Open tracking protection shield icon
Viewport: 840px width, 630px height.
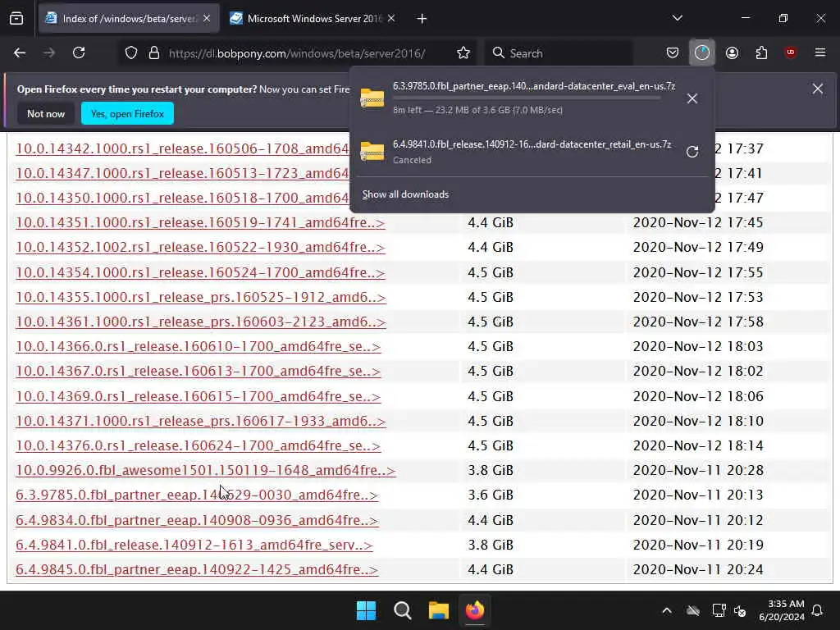pyautogui.click(x=131, y=53)
